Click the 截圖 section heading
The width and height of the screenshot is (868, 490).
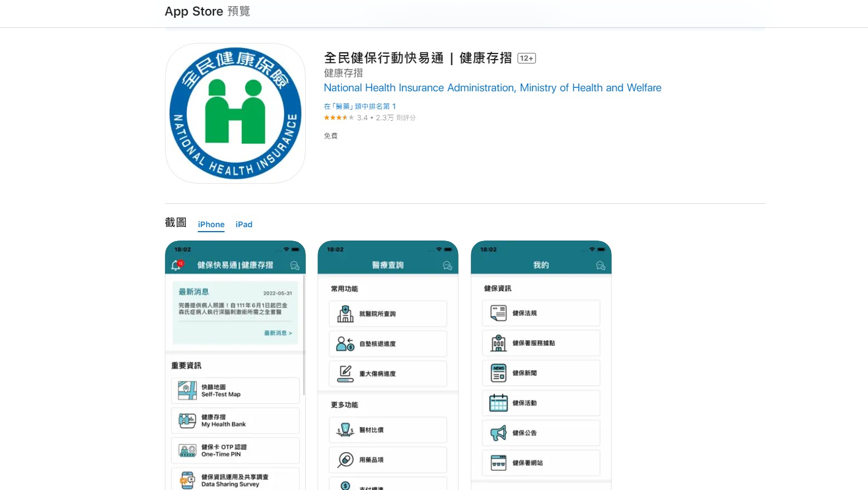175,223
